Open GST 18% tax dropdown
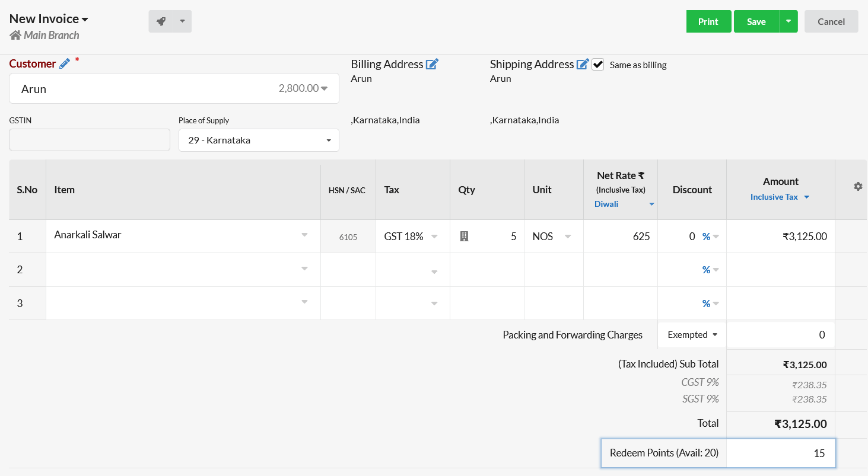Image resolution: width=868 pixels, height=476 pixels. tap(434, 237)
